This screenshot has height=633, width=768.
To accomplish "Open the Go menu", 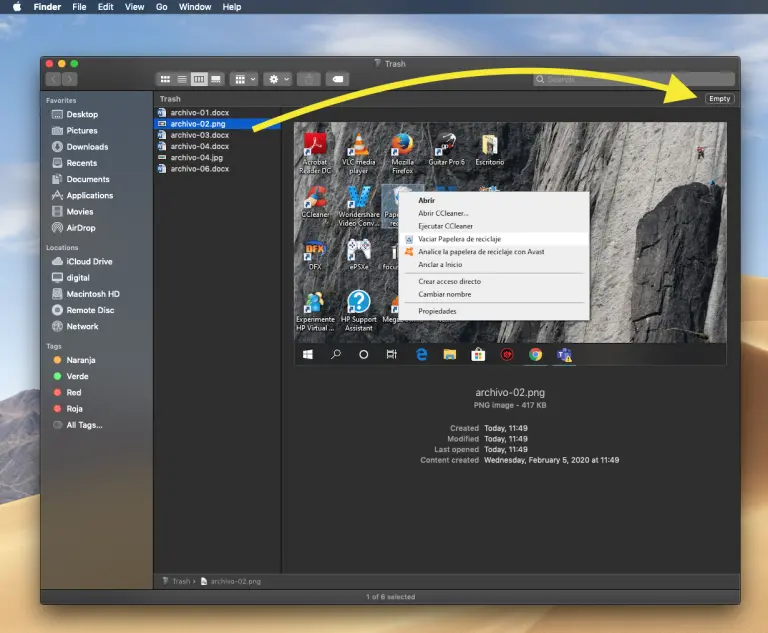I will tap(162, 7).
